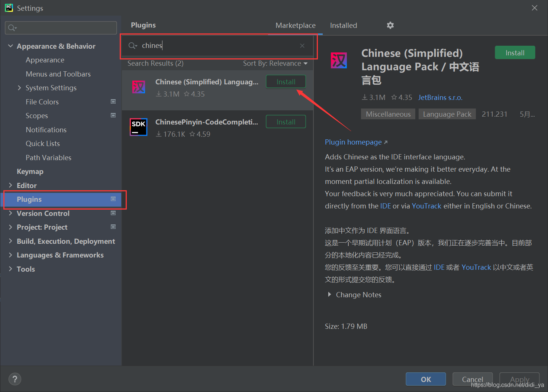Select ChinesePinyin-CodeCompleti... plugin row
This screenshot has height=392, width=548.
point(217,127)
